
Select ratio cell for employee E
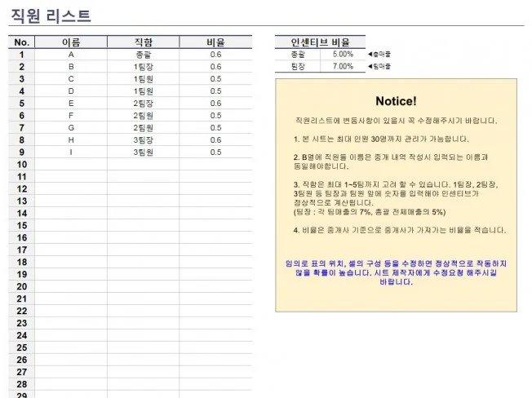tap(215, 104)
